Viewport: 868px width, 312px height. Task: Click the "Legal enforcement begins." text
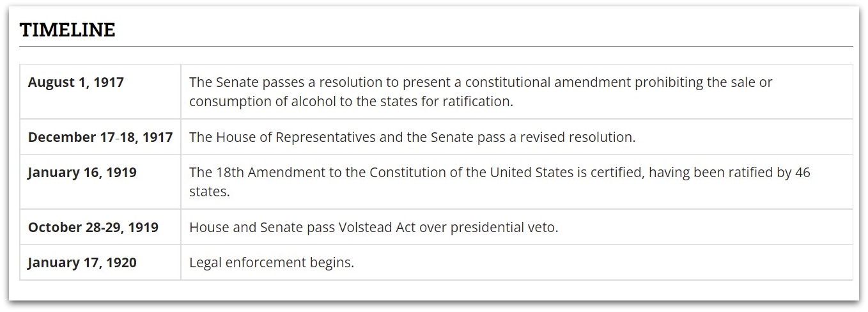(x=272, y=263)
